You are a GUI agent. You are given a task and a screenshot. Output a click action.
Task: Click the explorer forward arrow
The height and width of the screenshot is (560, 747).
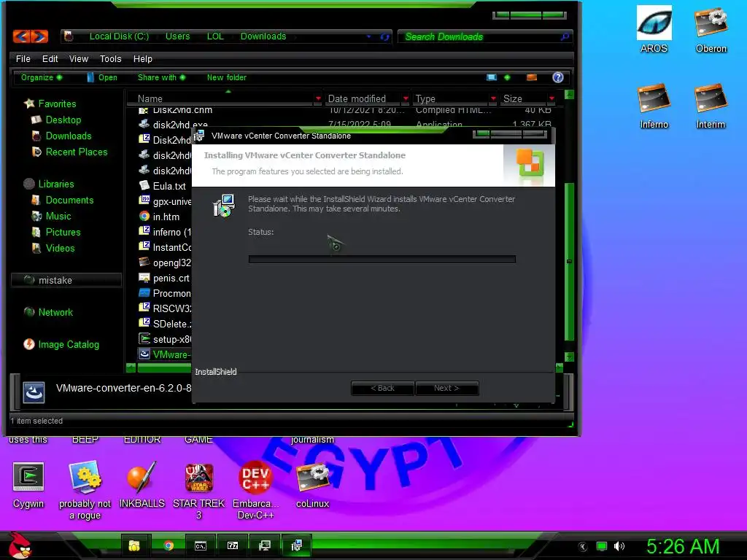(39, 36)
